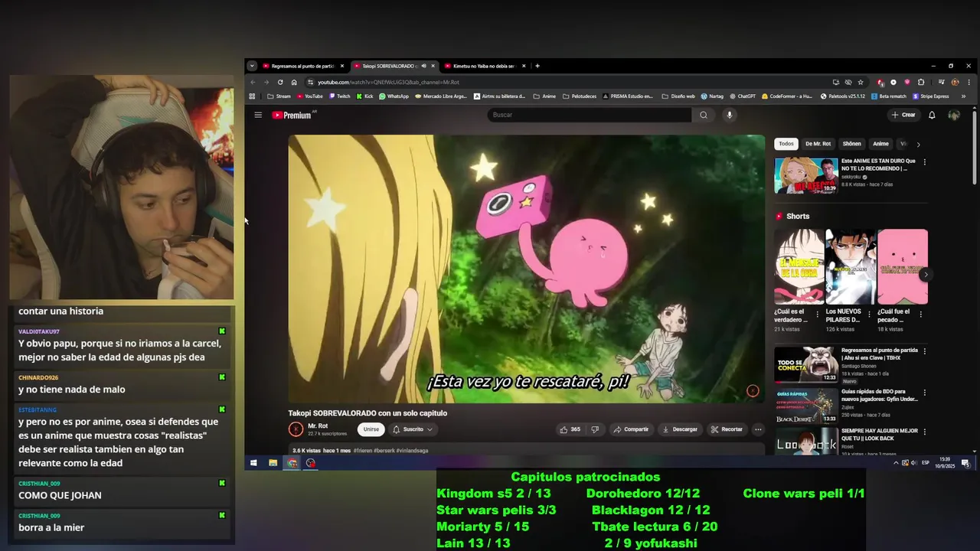Image resolution: width=980 pixels, height=551 pixels.
Task: Open the '¿Cuál es el verdadero' Short thumbnail
Action: 799,266
